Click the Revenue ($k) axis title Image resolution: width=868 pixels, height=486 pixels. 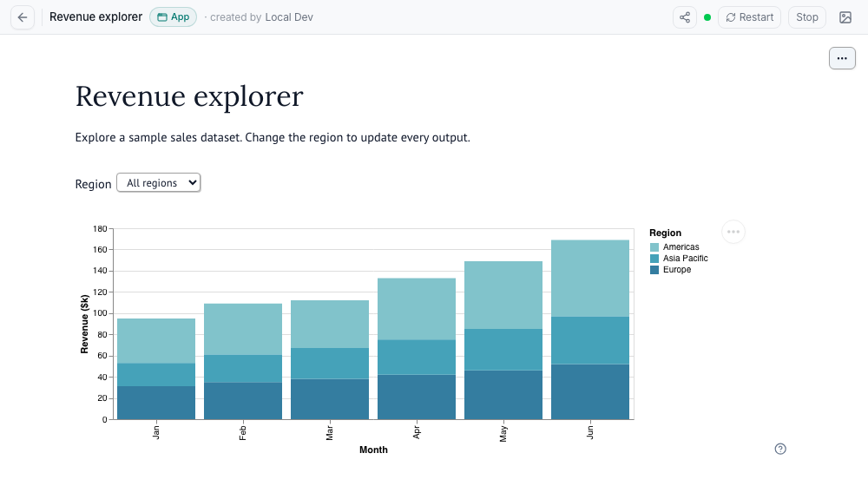click(84, 324)
